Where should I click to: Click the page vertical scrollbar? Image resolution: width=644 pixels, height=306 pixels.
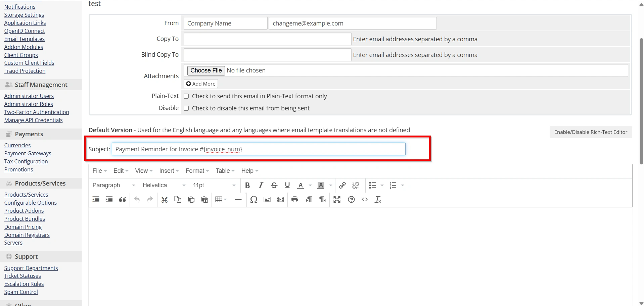[x=641, y=101]
